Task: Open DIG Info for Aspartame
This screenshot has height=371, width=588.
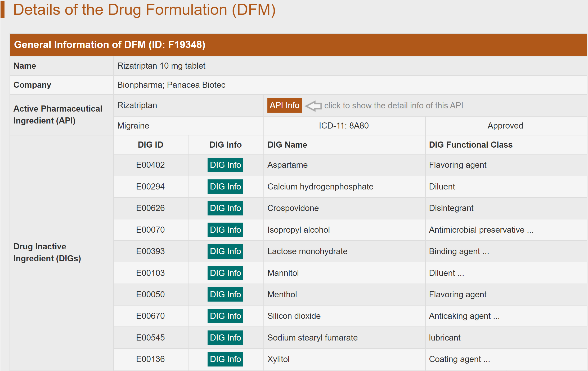Action: (x=225, y=165)
